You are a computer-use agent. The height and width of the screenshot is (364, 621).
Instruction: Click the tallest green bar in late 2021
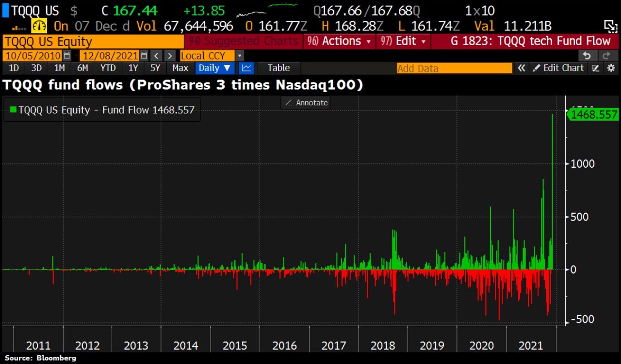click(553, 191)
